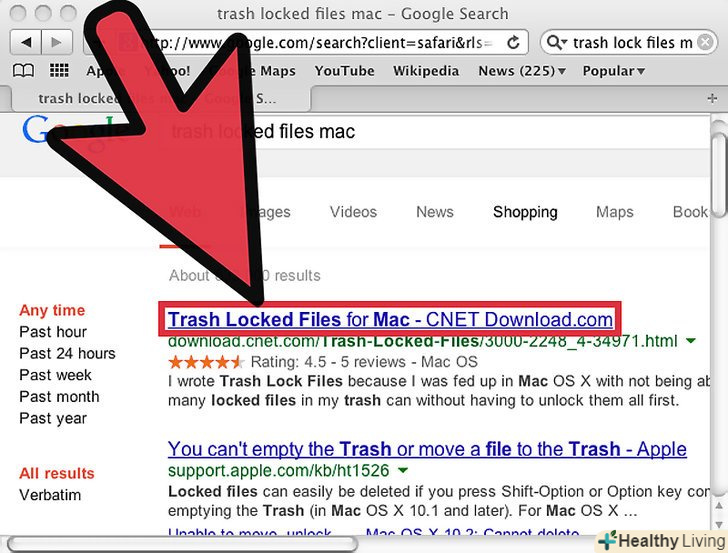
Task: Select the Videos search tab
Action: 353,212
